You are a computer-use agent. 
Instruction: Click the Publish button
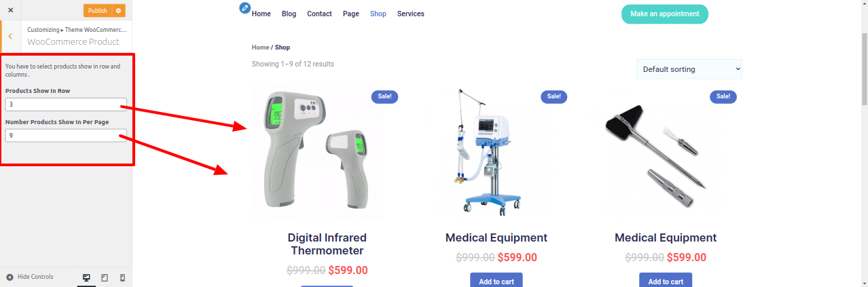pos(98,10)
